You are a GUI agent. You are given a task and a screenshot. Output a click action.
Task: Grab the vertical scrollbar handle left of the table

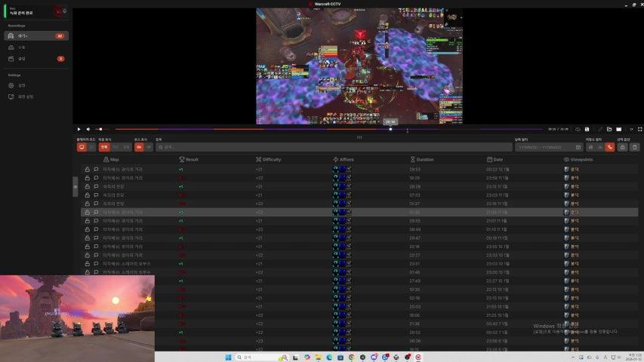(75, 187)
